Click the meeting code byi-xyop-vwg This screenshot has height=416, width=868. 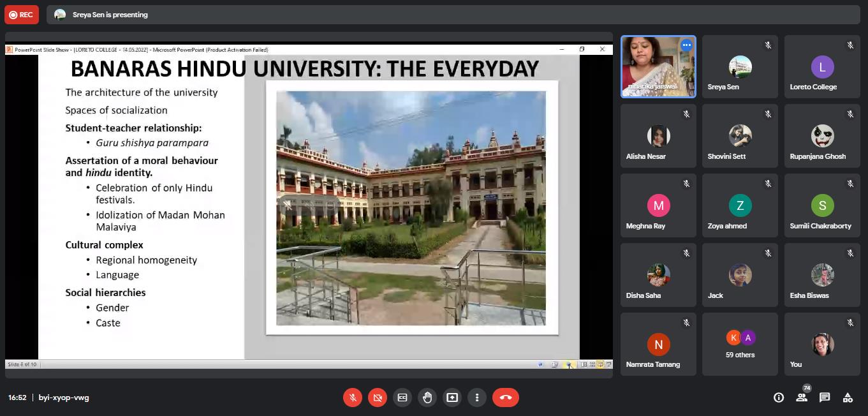(x=64, y=397)
